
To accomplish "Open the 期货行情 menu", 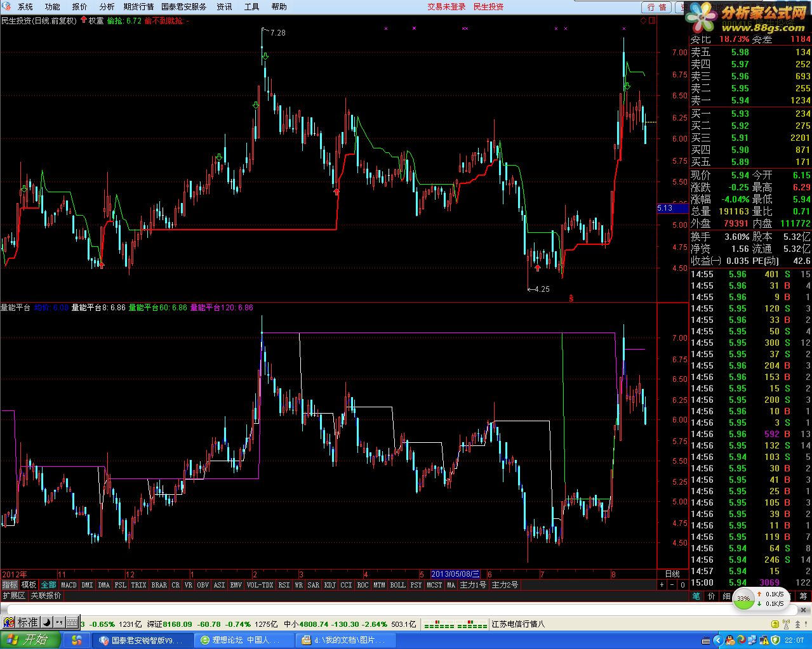I will 138,6.
